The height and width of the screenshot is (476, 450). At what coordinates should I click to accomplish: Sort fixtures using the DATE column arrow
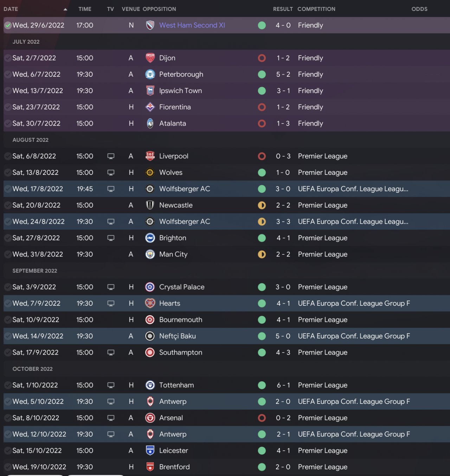[x=65, y=9]
